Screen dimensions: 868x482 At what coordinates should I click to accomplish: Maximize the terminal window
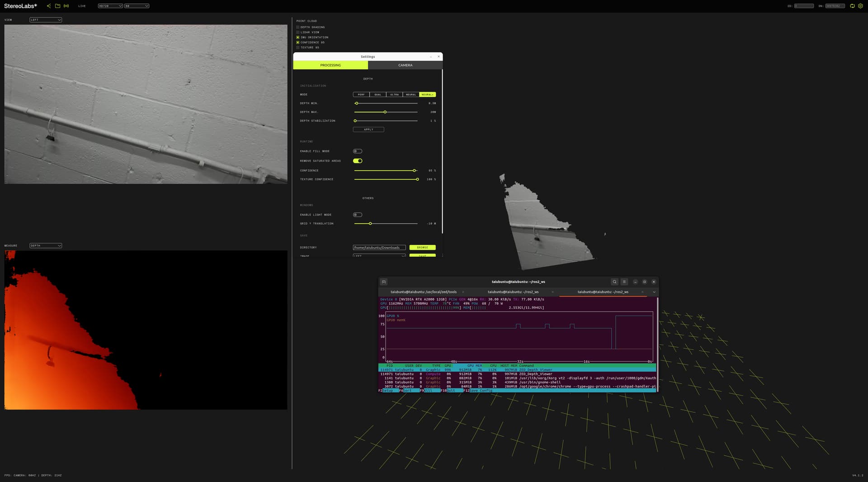tap(645, 282)
